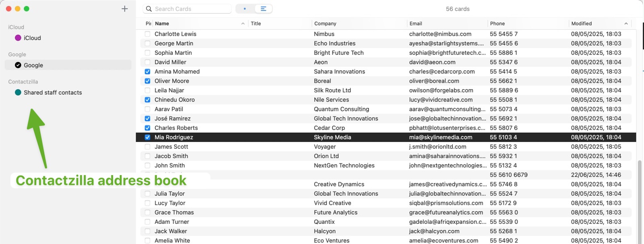
Task: Check the Adam Turner checkbox
Action: [147, 222]
